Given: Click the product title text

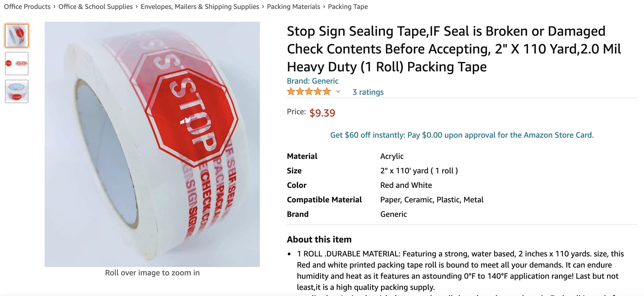Looking at the screenshot, I should click(454, 49).
